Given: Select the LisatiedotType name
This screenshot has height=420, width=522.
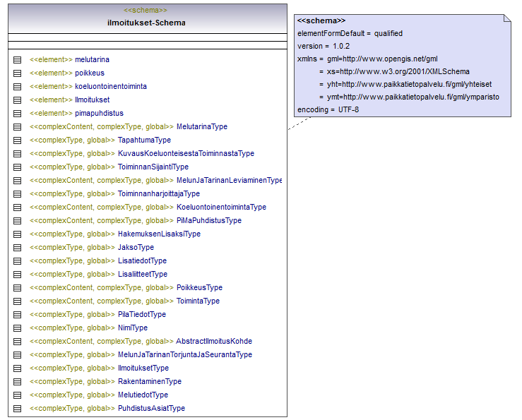Looking at the screenshot, I should [x=142, y=261].
